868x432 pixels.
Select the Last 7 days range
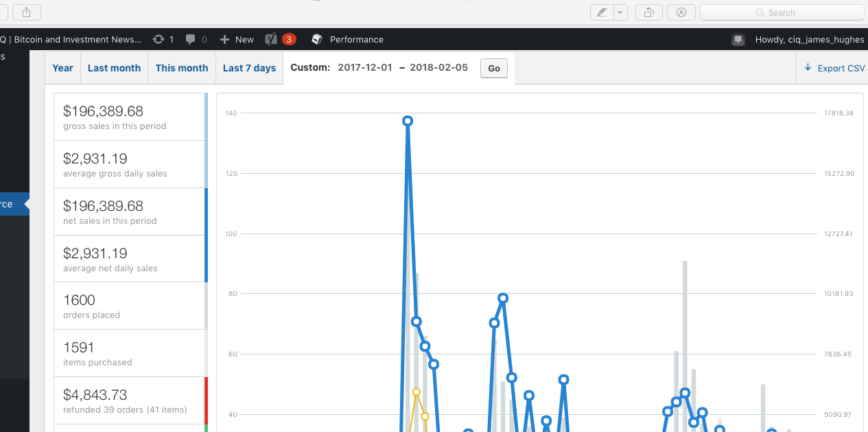click(x=249, y=68)
